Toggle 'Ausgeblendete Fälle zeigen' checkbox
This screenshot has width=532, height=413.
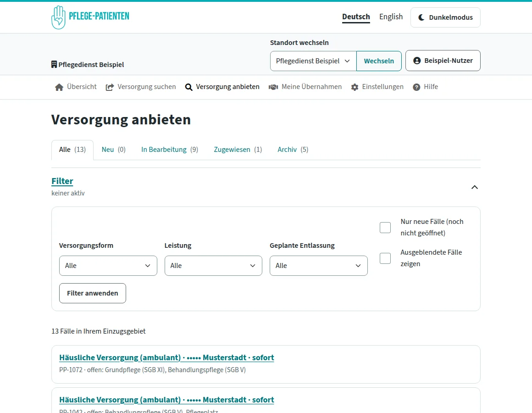pyautogui.click(x=385, y=258)
